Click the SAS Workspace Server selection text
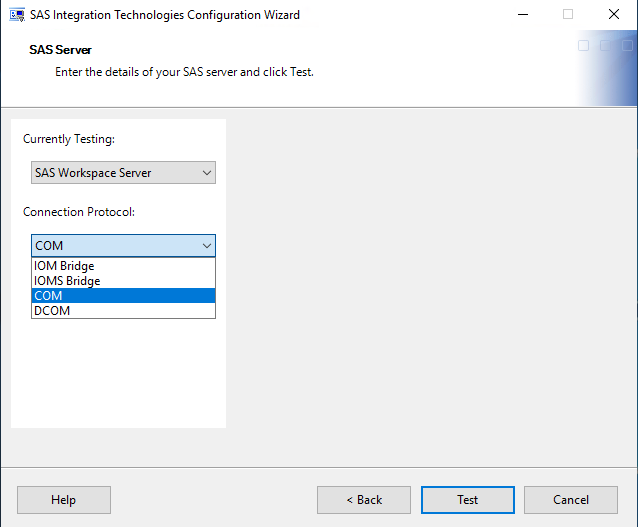The width and height of the screenshot is (638, 527). 93,173
